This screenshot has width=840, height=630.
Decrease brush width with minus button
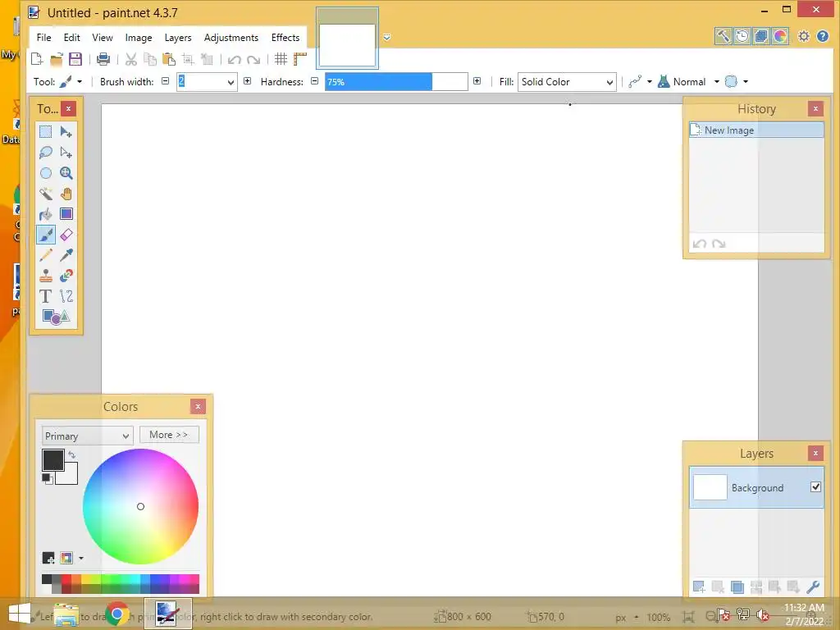(x=166, y=81)
